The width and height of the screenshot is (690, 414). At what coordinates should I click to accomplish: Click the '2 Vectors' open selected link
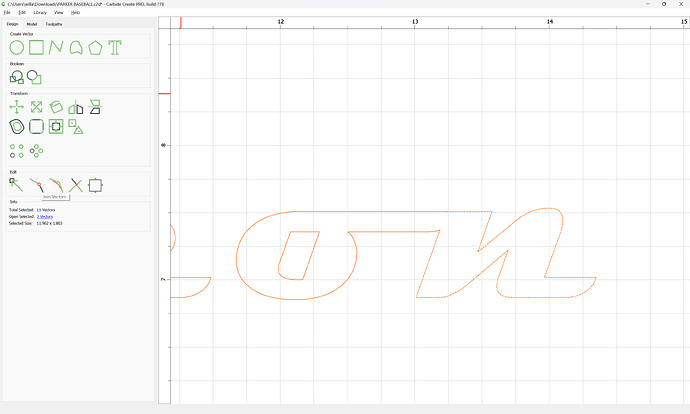point(45,216)
